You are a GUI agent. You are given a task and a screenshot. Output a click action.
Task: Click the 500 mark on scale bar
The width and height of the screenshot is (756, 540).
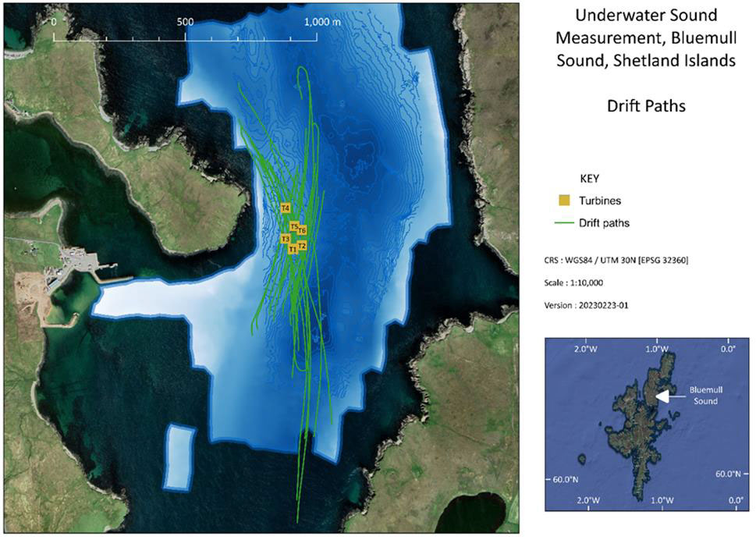click(185, 22)
